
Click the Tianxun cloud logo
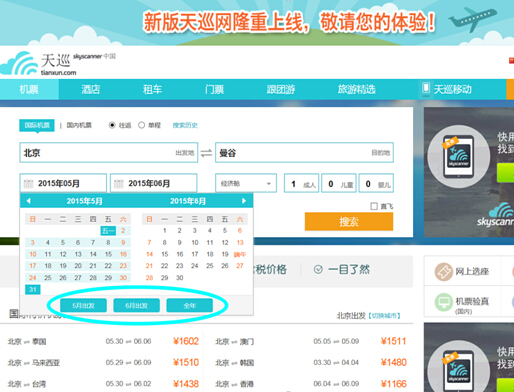[19, 63]
